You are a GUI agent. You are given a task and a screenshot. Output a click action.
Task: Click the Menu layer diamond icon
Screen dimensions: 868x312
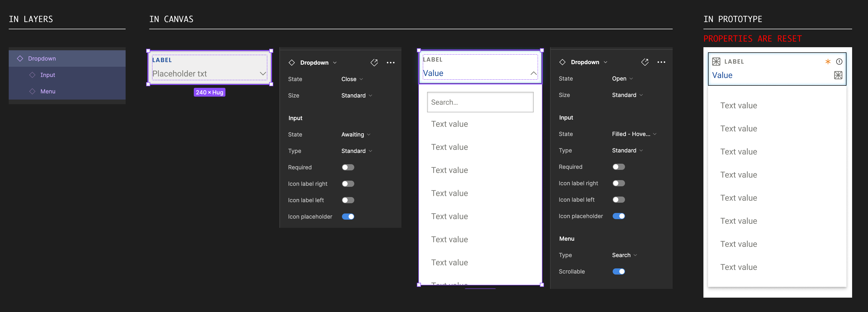click(x=32, y=91)
